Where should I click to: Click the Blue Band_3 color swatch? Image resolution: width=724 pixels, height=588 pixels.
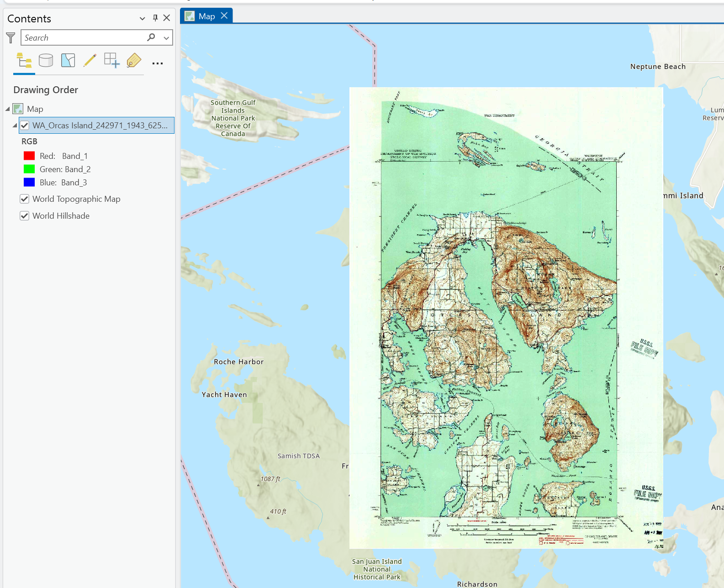pyautogui.click(x=29, y=182)
